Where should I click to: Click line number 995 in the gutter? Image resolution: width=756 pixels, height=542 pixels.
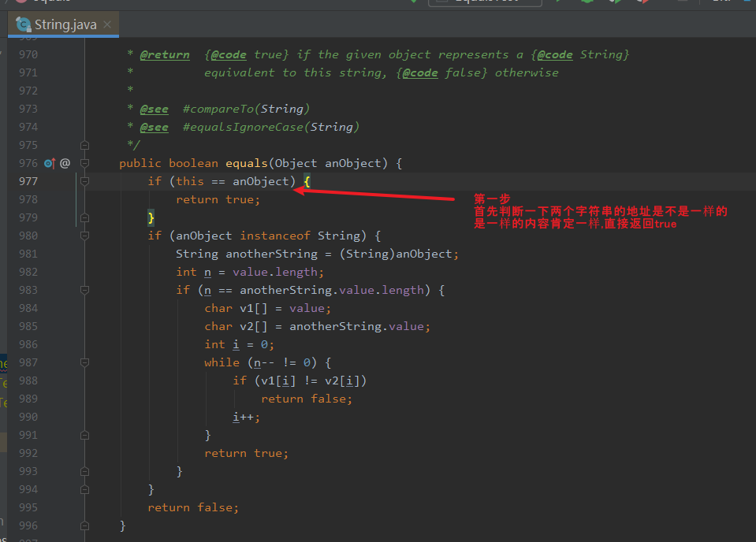click(28, 508)
